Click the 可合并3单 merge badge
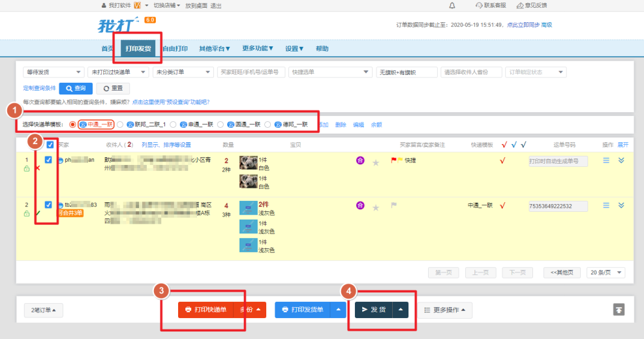The image size is (644, 339). click(70, 213)
